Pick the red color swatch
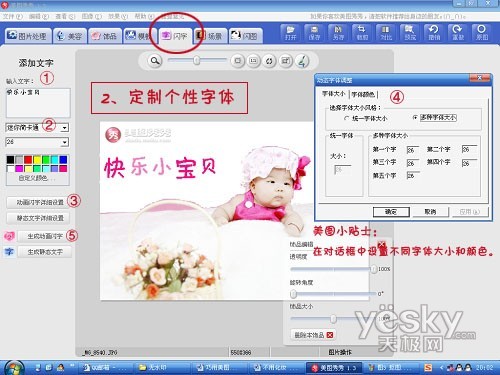 point(28,160)
